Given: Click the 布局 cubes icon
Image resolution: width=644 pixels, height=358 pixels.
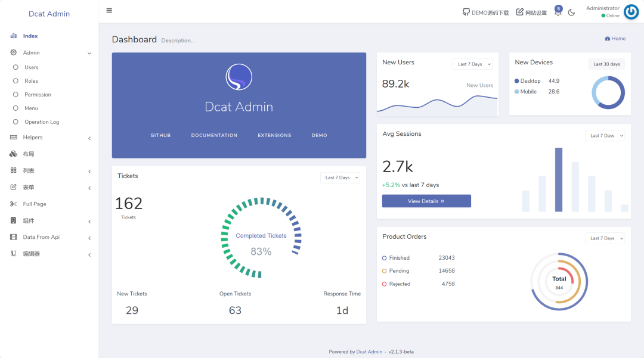Looking at the screenshot, I should coord(14,154).
